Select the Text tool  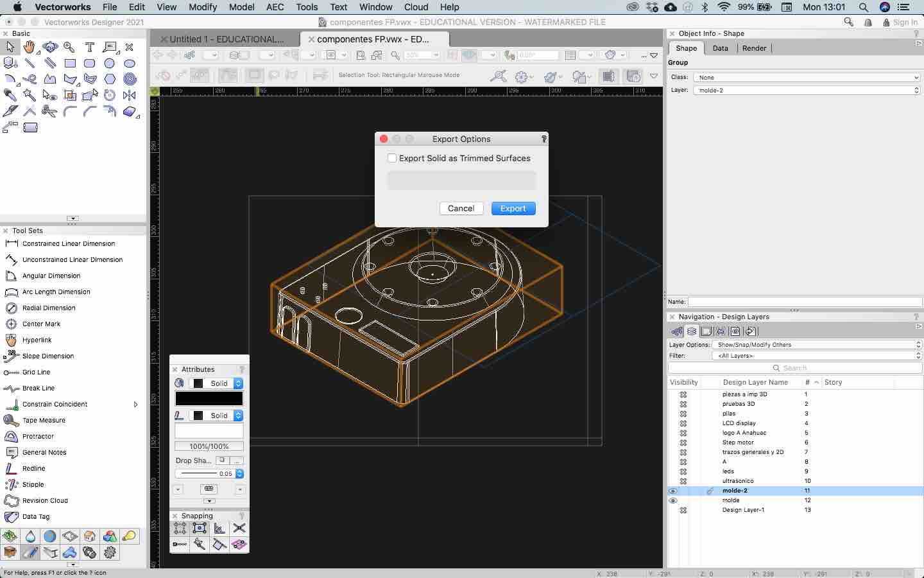click(90, 47)
